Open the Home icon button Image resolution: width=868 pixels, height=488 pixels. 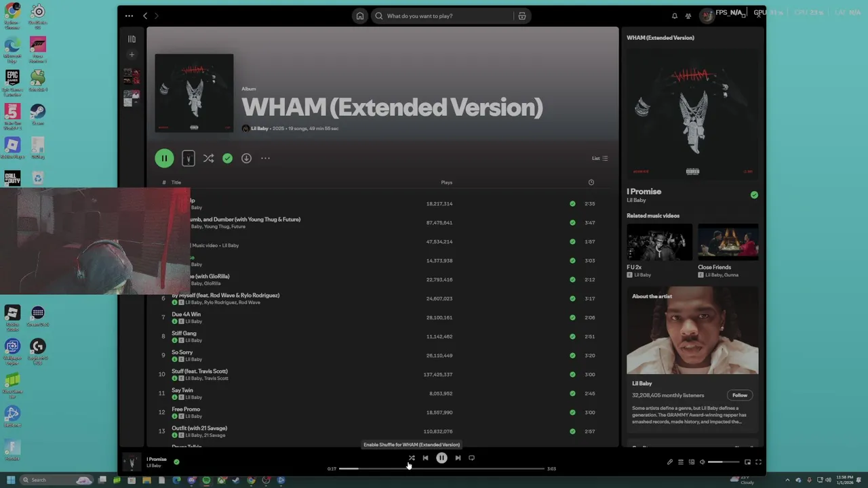360,16
